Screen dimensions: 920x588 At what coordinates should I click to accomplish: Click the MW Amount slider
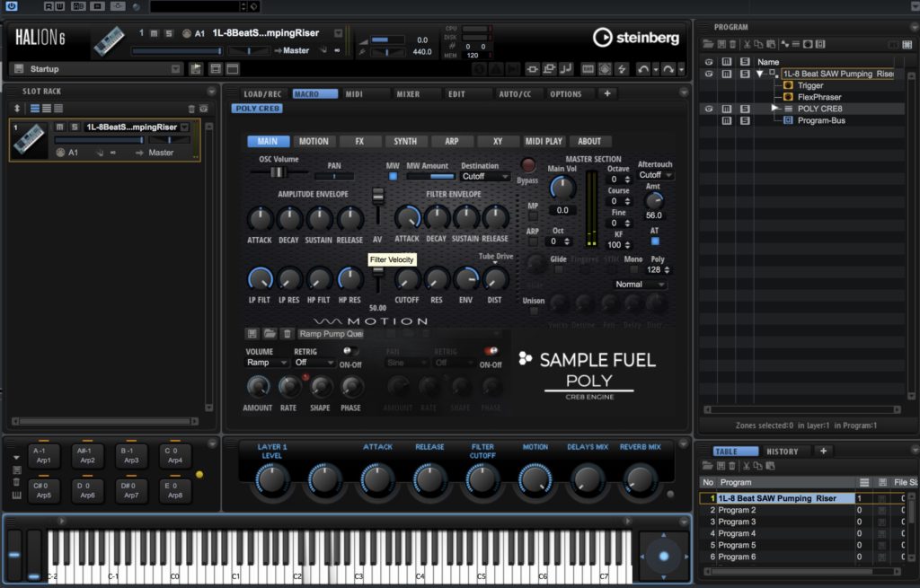[x=430, y=177]
